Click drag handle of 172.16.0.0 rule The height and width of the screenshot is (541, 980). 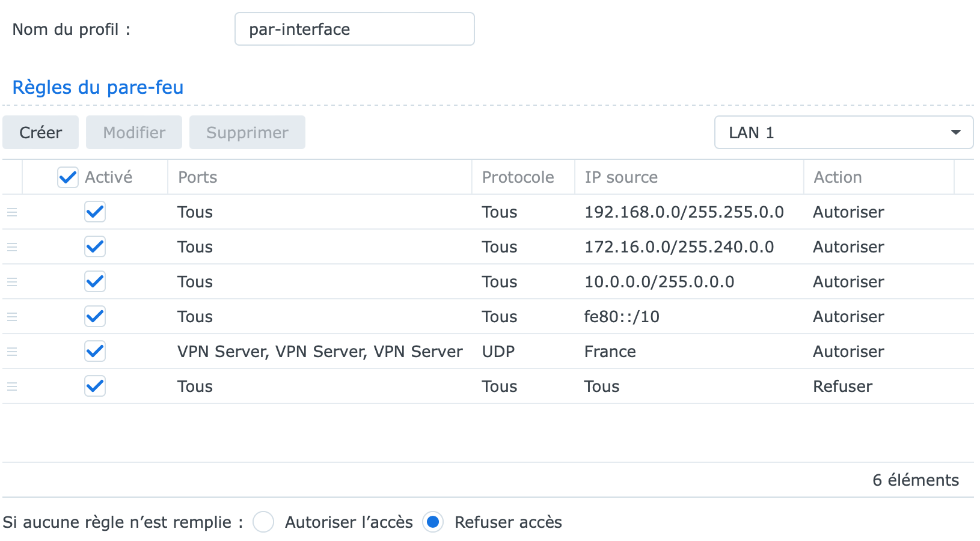(x=12, y=247)
